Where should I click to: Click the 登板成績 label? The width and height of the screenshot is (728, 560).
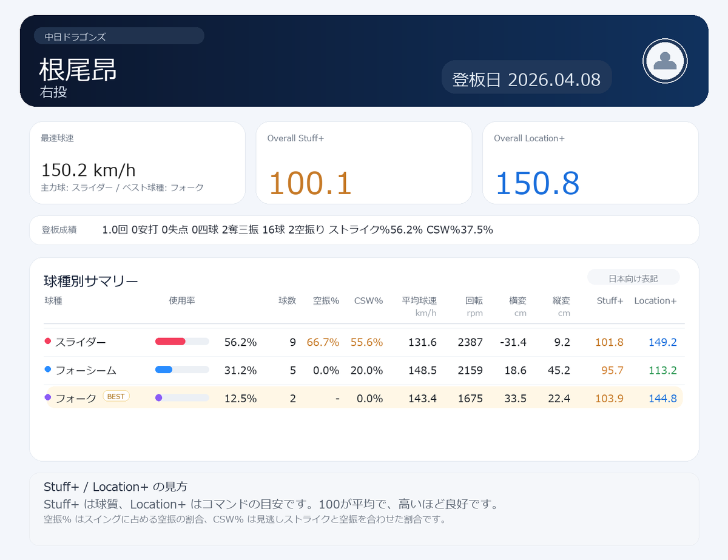pos(59,230)
